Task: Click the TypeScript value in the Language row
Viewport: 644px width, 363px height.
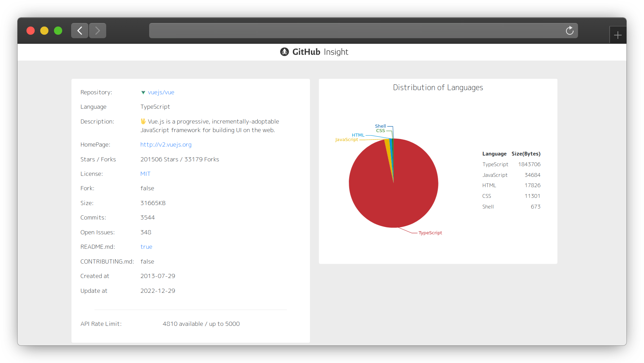Action: pyautogui.click(x=155, y=107)
